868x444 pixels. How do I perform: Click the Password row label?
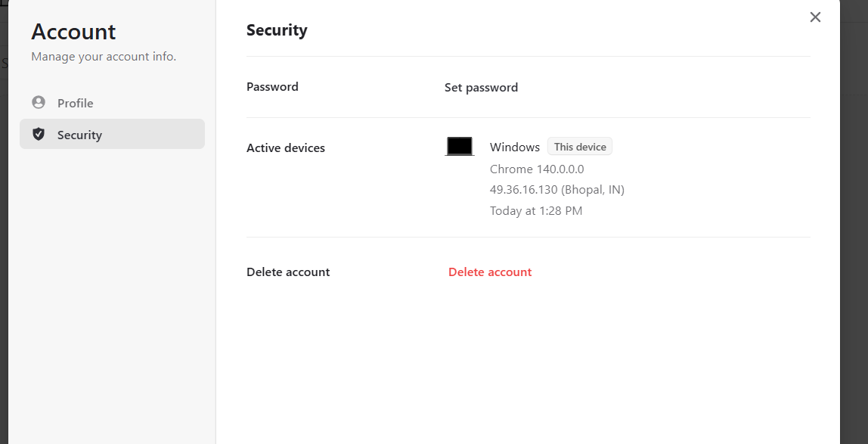click(x=272, y=87)
